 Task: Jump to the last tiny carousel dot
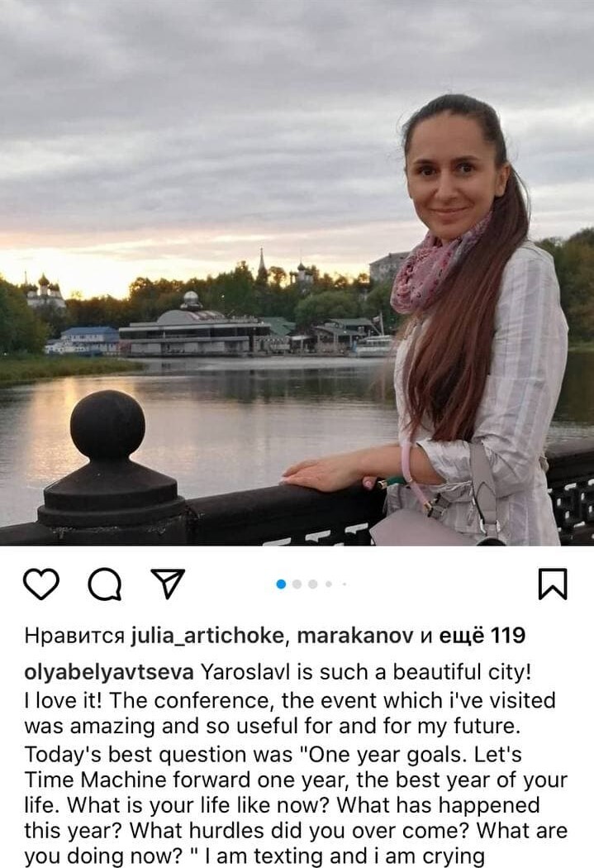pos(344,584)
